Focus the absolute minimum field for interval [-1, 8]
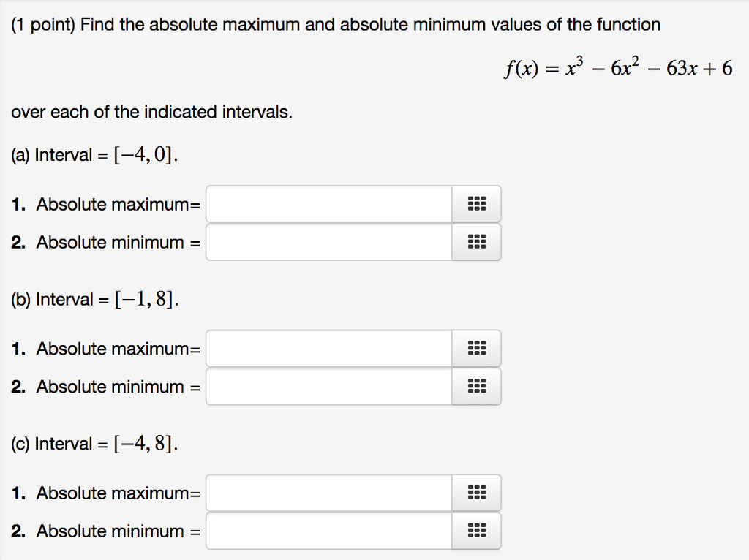 click(329, 386)
